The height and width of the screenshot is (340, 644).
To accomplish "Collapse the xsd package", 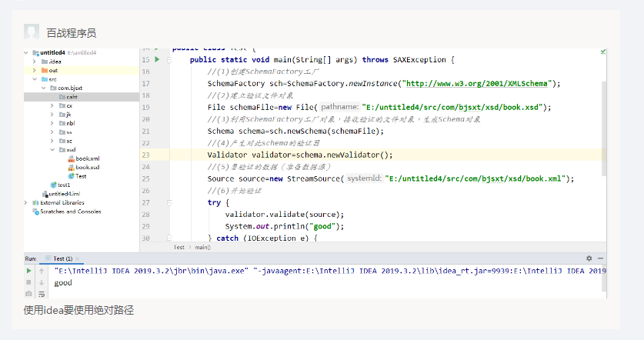I will click(x=52, y=150).
